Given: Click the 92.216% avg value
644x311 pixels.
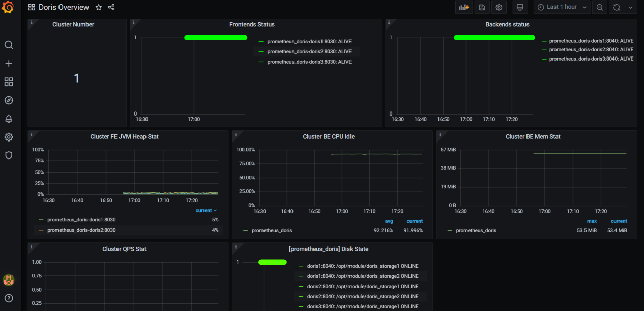Looking at the screenshot, I should (384, 230).
